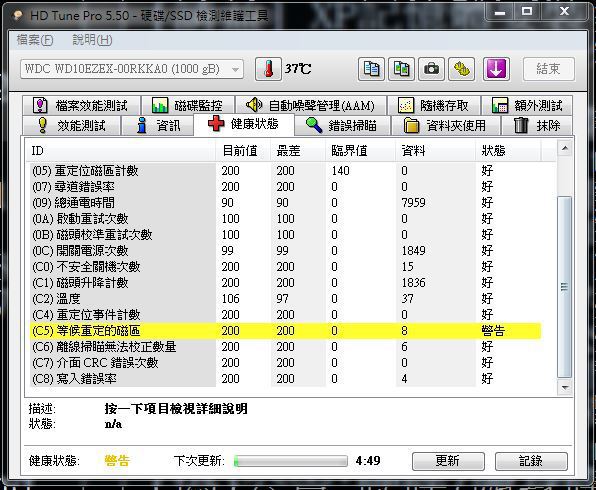Open the options wrench icon
Viewport: 596px width, 490px height.
click(461, 69)
